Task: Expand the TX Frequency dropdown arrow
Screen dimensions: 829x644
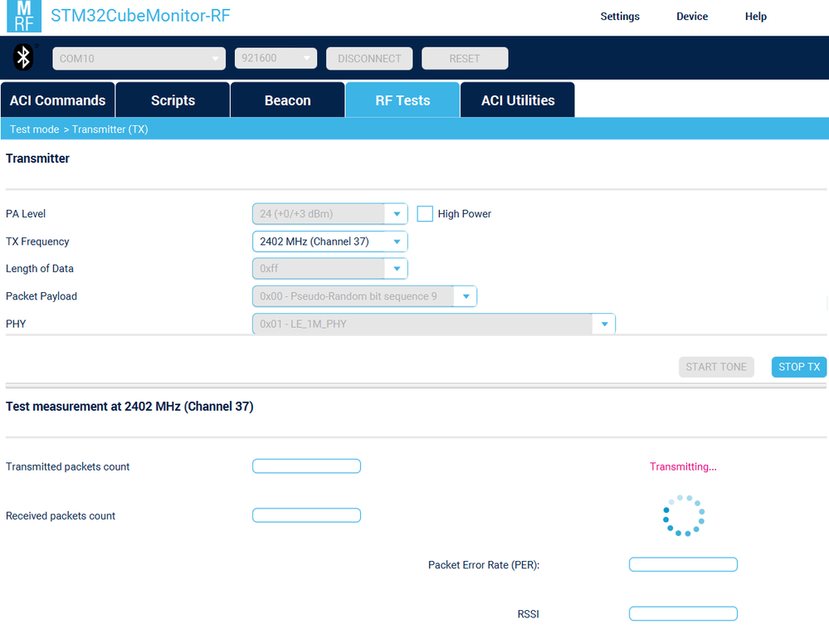Action: (x=397, y=242)
